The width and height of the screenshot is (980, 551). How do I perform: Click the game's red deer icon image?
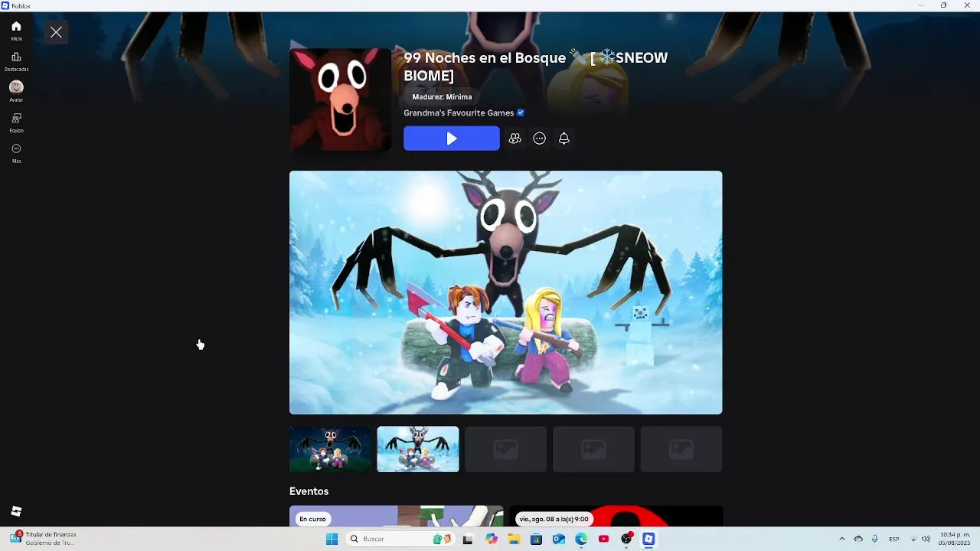click(341, 99)
